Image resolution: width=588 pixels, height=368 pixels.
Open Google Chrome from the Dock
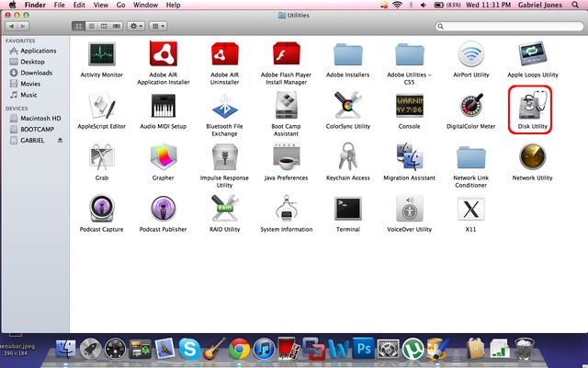pos(239,350)
